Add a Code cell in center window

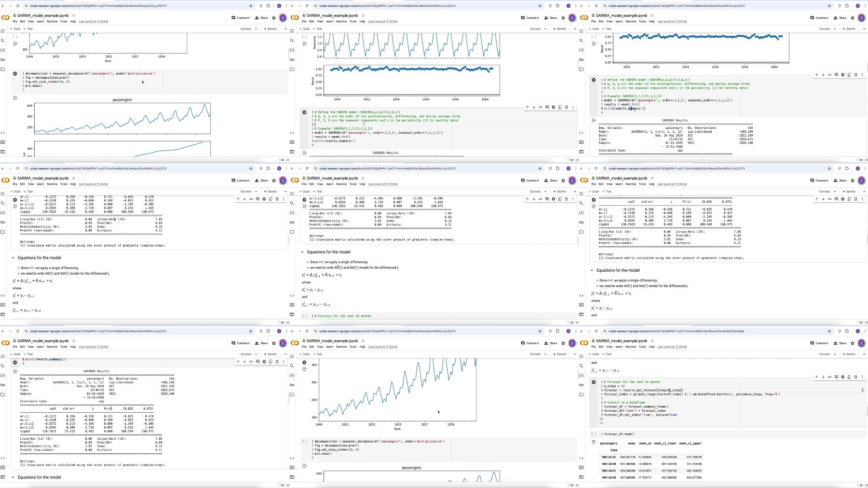tap(304, 192)
